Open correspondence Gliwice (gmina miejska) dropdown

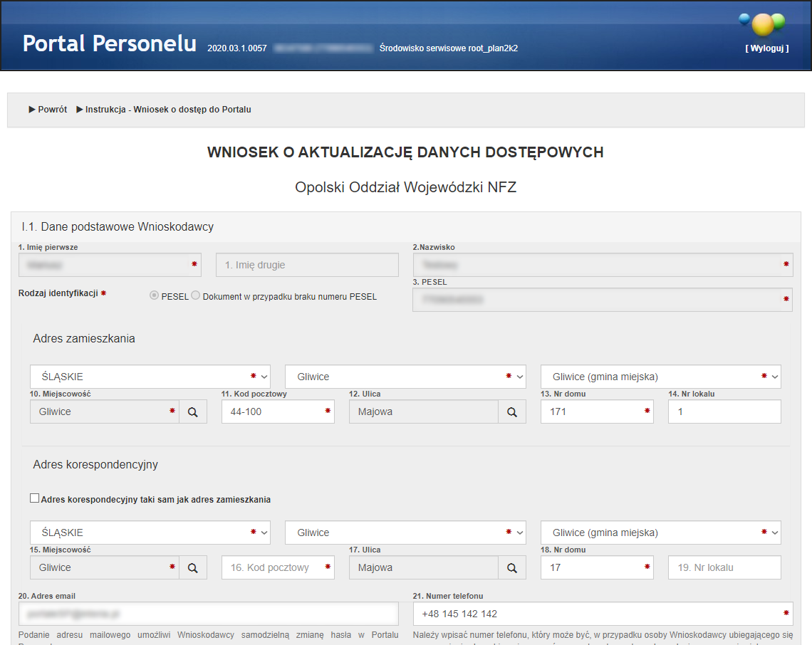tap(660, 533)
